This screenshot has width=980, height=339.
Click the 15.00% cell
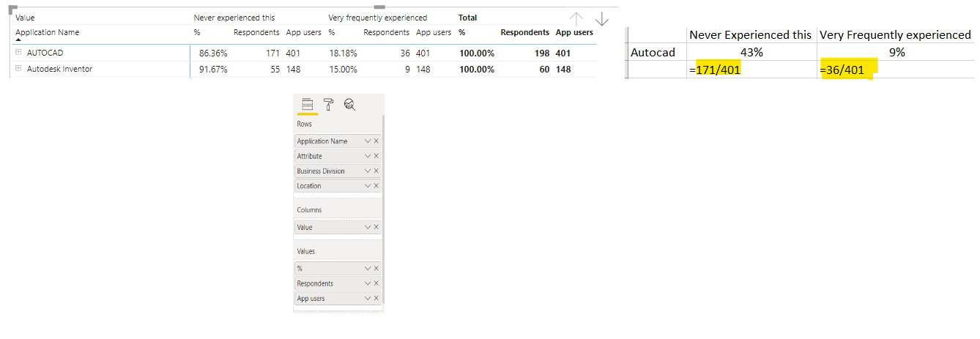(343, 69)
